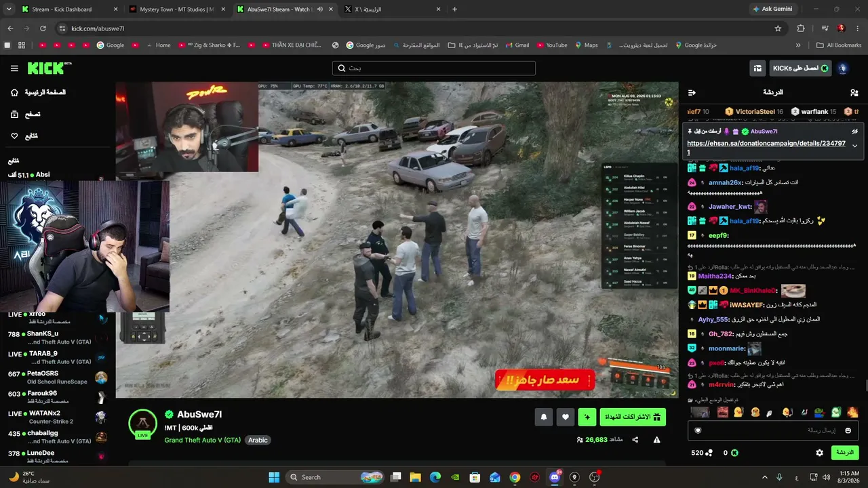Switch to Mystery Town - MT Studios tab
The height and width of the screenshot is (488, 868).
coord(176,9)
